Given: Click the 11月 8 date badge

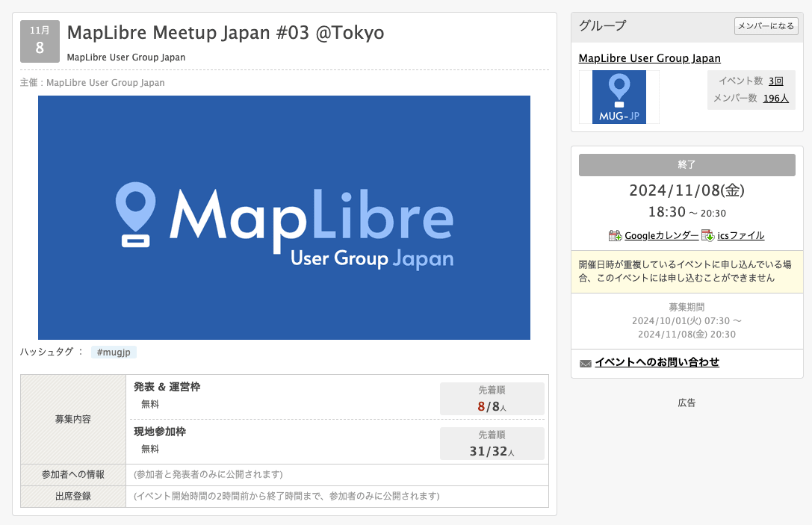Looking at the screenshot, I should [x=40, y=41].
